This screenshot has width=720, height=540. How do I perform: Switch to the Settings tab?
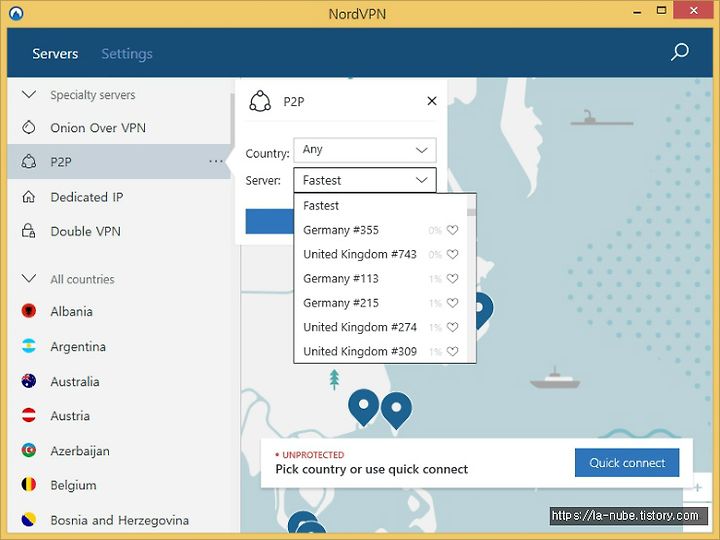click(127, 54)
